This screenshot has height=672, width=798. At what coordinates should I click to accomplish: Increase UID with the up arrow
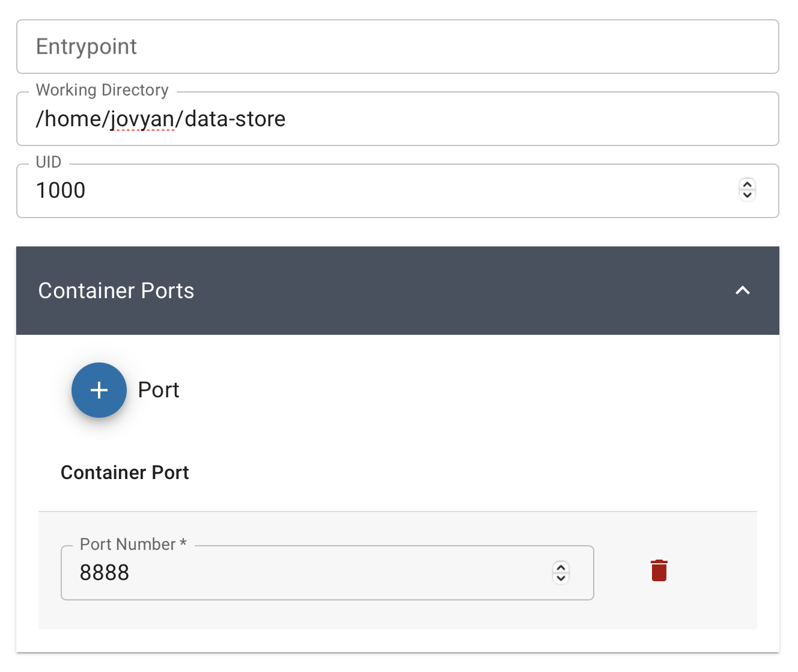pyautogui.click(x=747, y=185)
